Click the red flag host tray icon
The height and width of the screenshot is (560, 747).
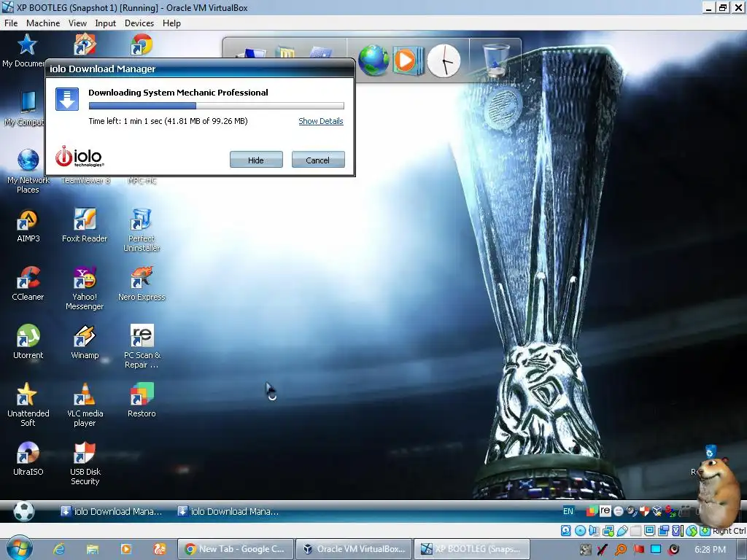click(x=639, y=550)
